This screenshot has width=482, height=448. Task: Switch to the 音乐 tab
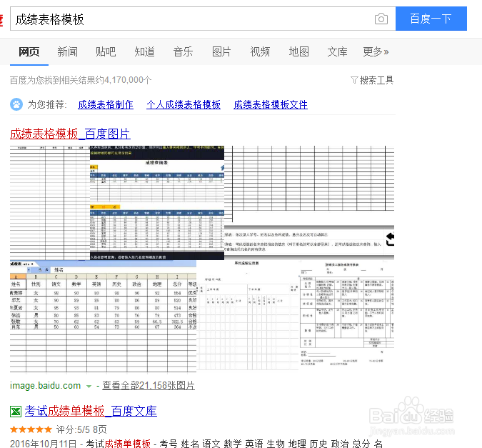tap(183, 51)
